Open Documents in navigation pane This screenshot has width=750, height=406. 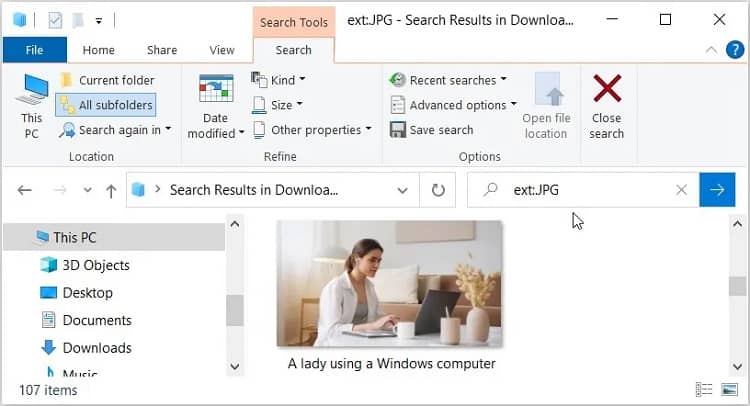coord(86,320)
